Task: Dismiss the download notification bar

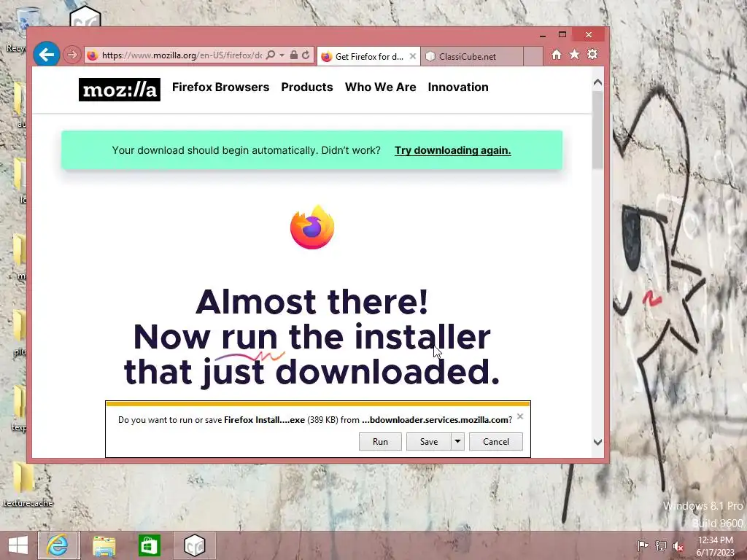Action: (520, 416)
